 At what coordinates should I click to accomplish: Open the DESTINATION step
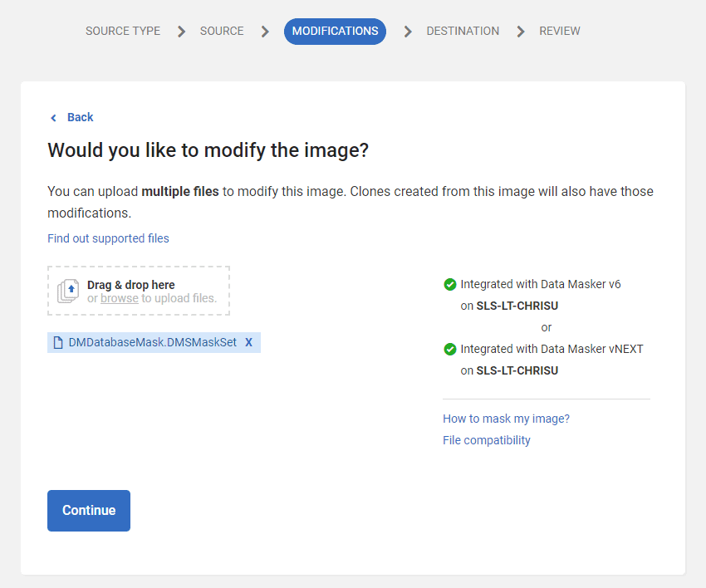(463, 32)
